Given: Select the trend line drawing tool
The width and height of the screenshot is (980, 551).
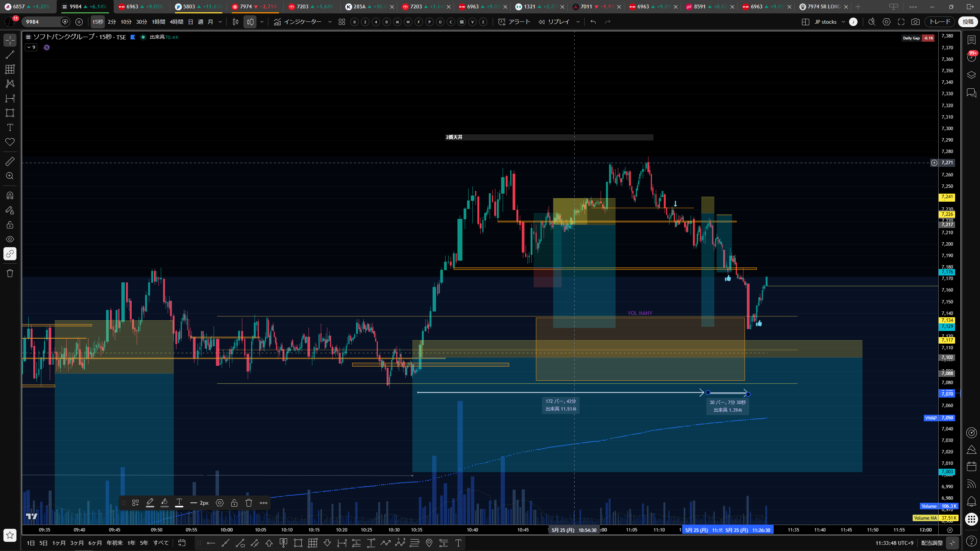Looking at the screenshot, I should pyautogui.click(x=10, y=55).
